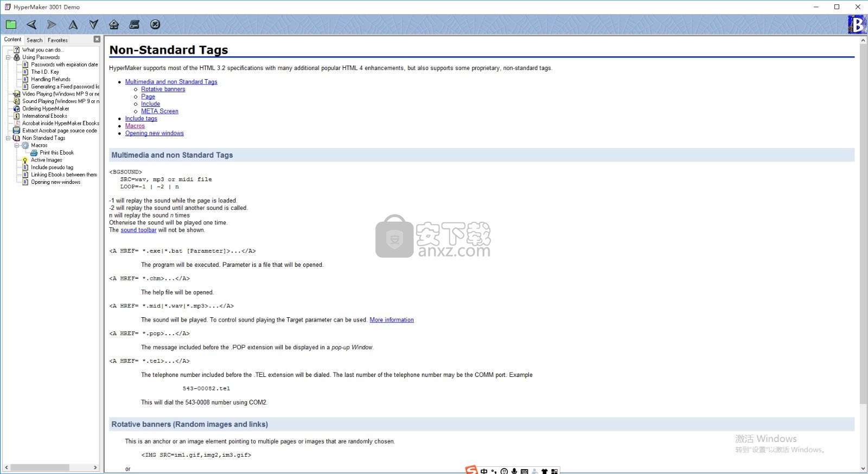Open Include pseudo tag topic
868x474 pixels.
point(52,168)
